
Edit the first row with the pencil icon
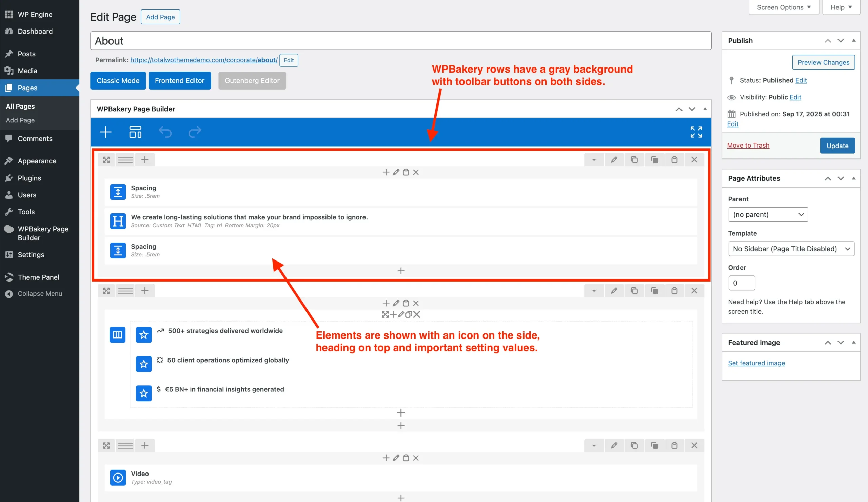pyautogui.click(x=614, y=159)
